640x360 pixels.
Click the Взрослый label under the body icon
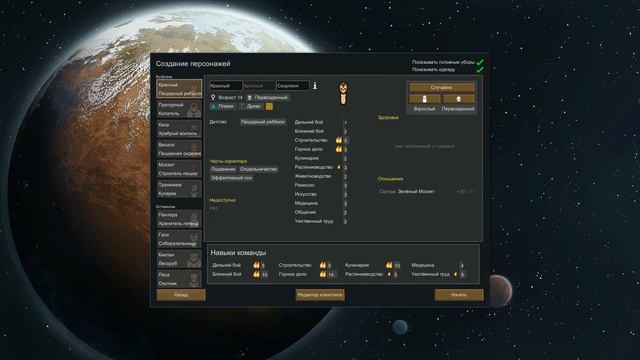click(x=424, y=109)
